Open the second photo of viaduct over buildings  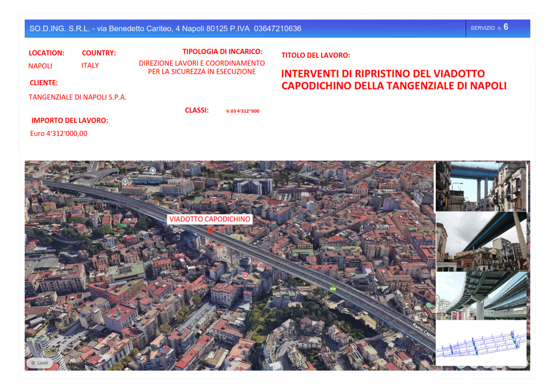tap(481, 242)
